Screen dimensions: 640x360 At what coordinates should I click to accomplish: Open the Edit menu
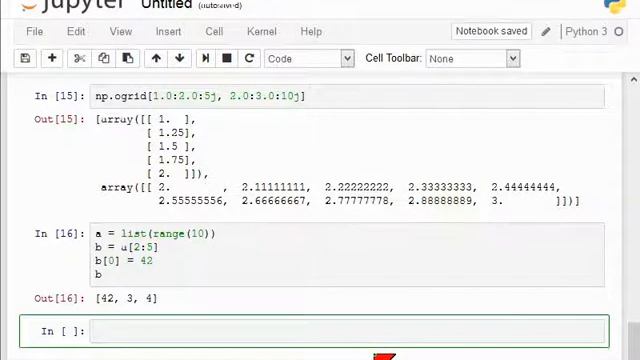76,31
